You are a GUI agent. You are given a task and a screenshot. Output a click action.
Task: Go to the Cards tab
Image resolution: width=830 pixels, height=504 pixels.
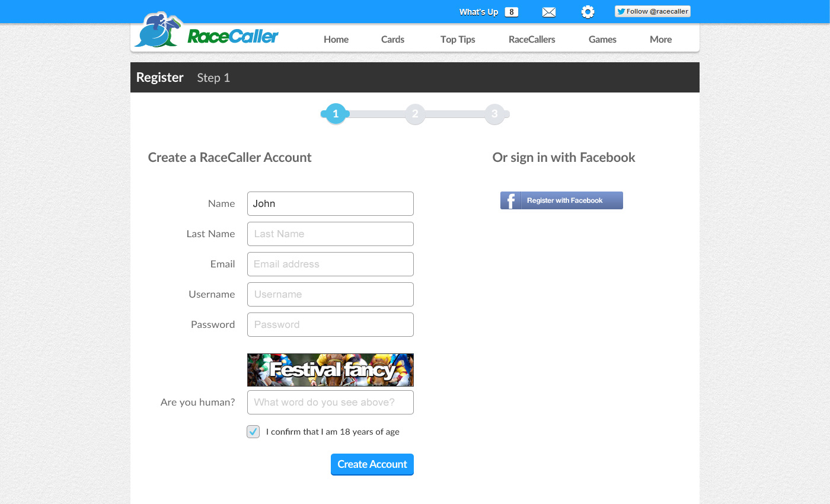(x=392, y=39)
